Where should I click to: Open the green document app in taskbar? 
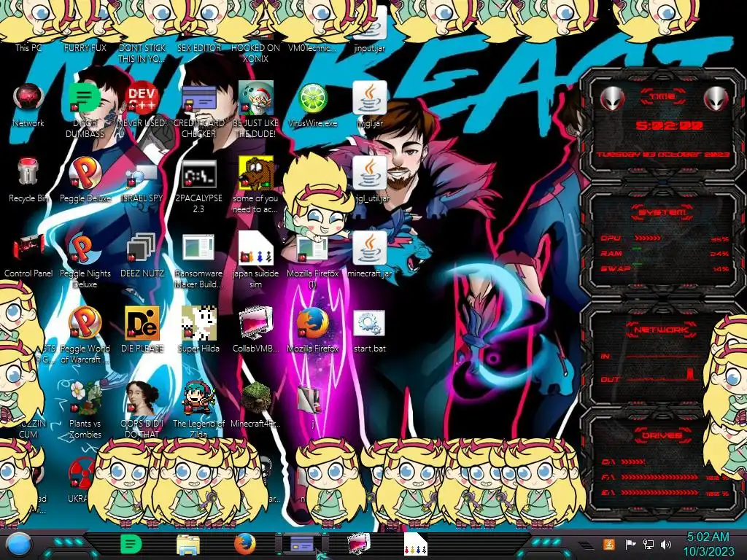point(131,544)
